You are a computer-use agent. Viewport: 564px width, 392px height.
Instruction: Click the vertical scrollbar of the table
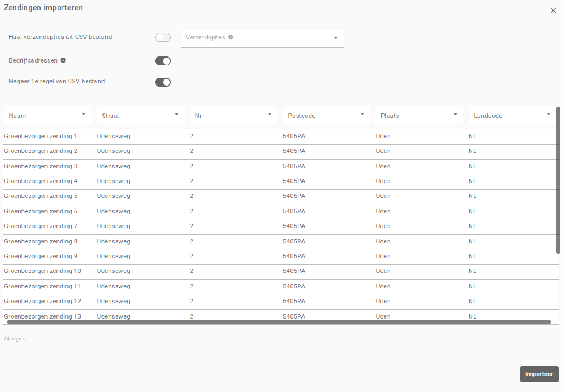[558, 181]
